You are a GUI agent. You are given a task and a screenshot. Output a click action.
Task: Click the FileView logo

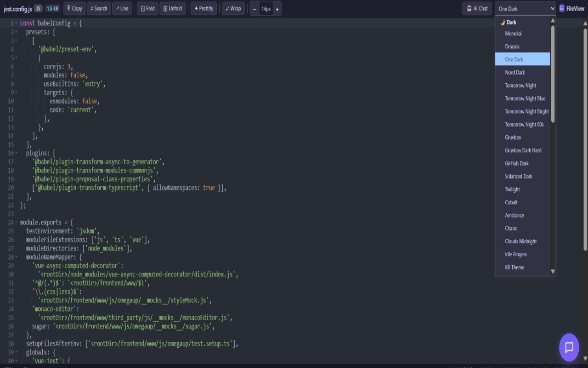572,8
